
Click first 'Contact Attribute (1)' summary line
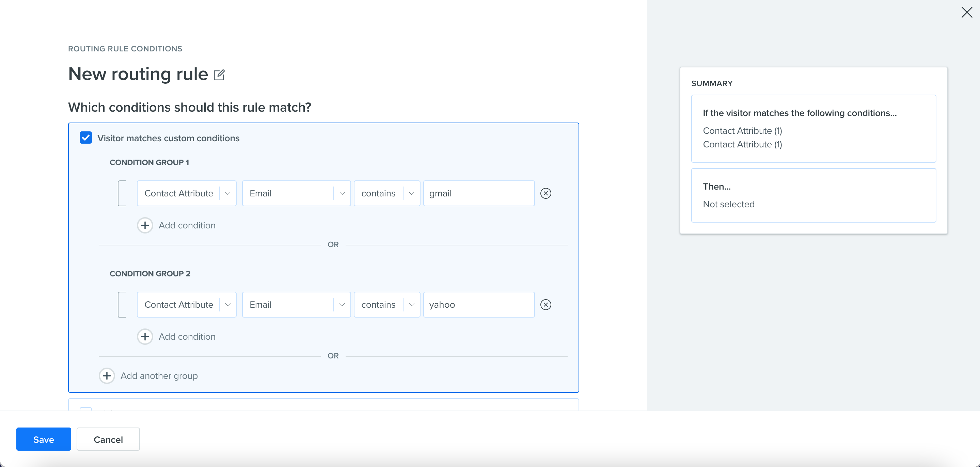pos(742,131)
